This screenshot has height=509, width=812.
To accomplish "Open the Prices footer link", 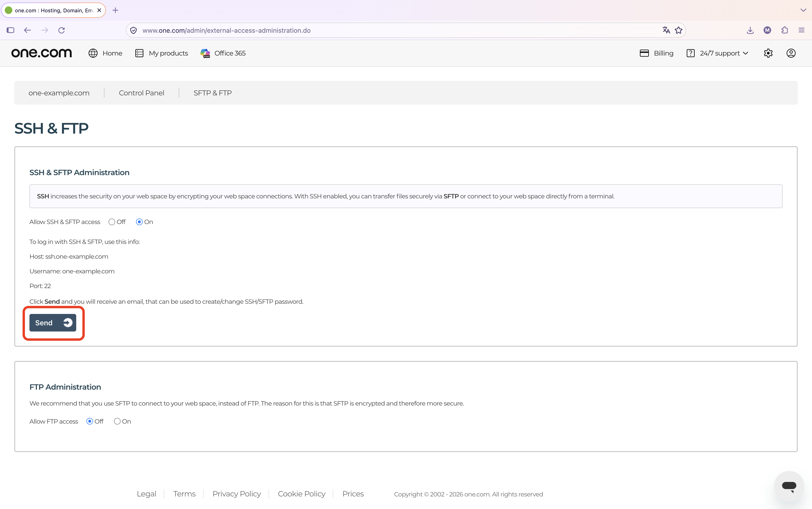I will 353,494.
